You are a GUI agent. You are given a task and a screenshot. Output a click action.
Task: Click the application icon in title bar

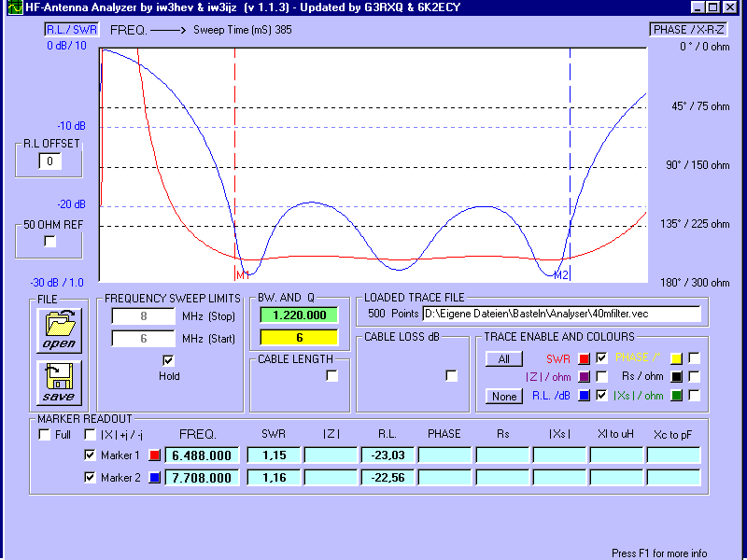coord(7,7)
